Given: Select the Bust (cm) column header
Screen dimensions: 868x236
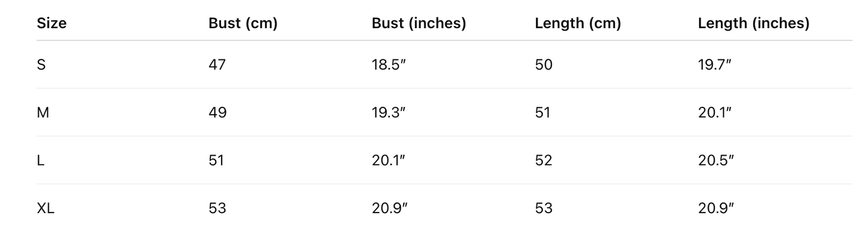Looking at the screenshot, I should pos(243,23).
